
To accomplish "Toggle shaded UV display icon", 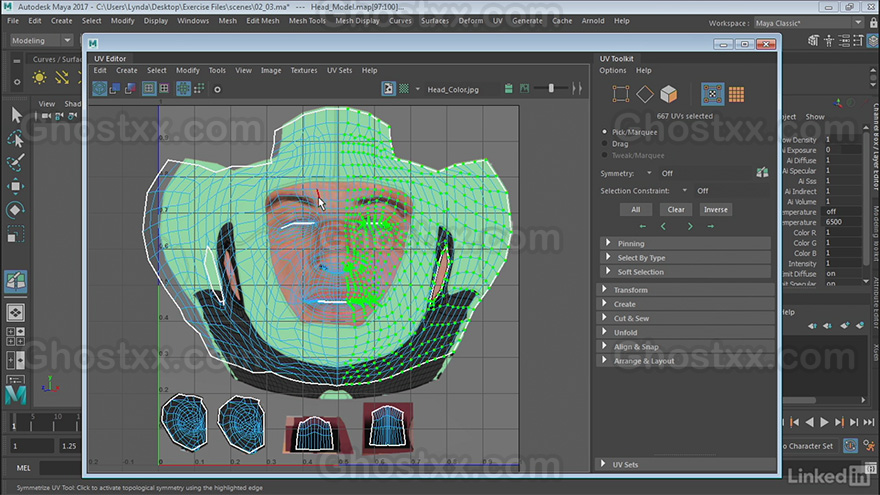I will [x=115, y=89].
